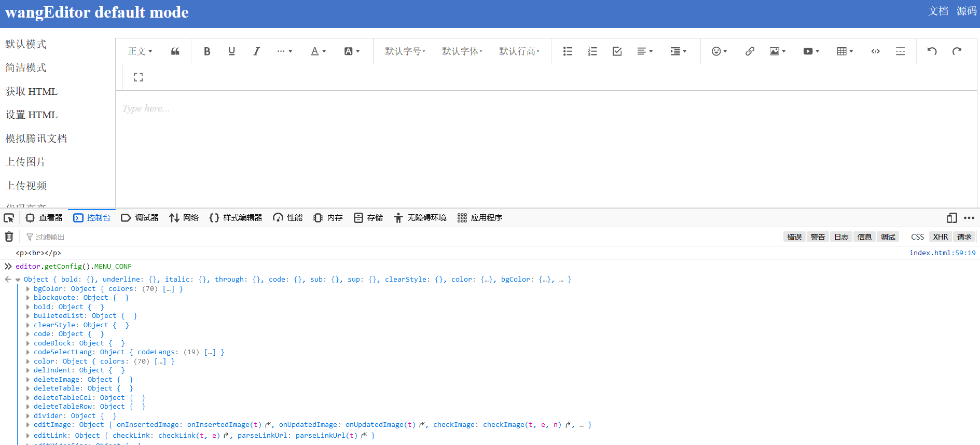Open the background color picker
Screen dimensions: 980x445
tap(352, 51)
